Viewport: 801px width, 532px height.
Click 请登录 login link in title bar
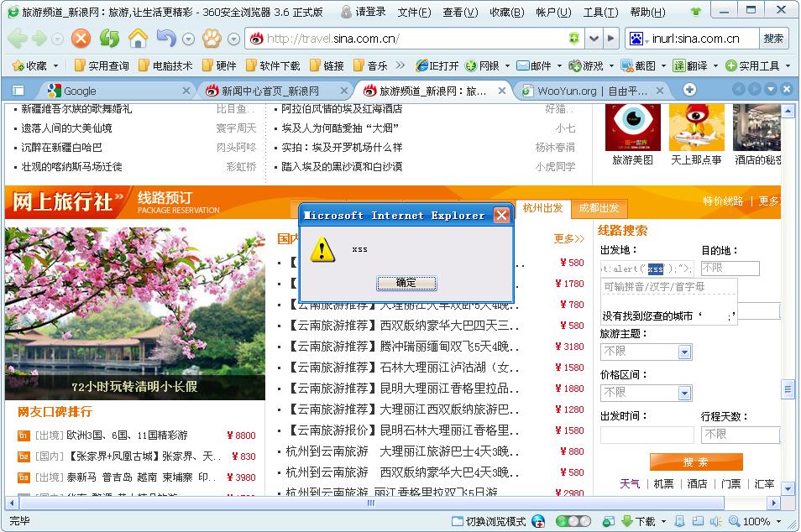364,11
